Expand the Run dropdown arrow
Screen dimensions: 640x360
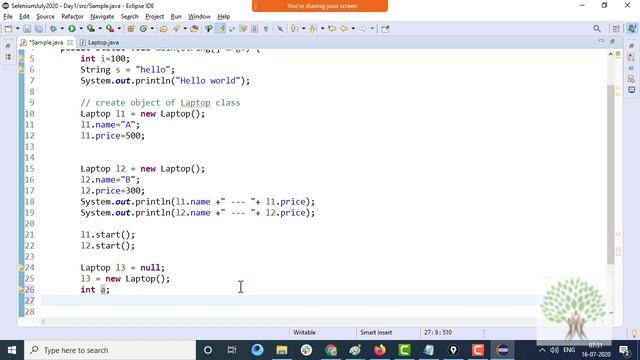[x=80, y=29]
